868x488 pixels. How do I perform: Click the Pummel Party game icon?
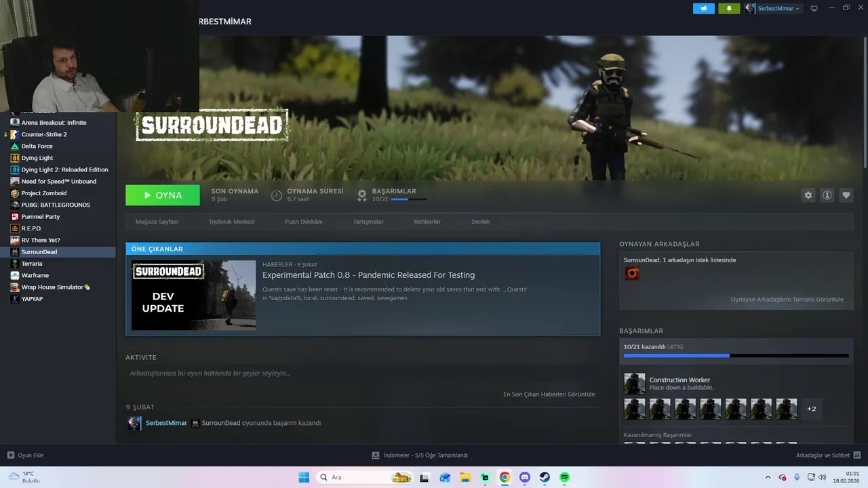[15, 217]
